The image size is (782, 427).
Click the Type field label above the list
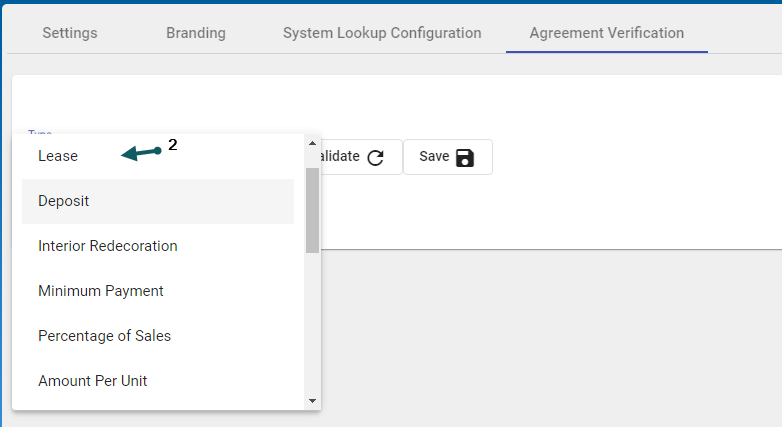(x=40, y=133)
